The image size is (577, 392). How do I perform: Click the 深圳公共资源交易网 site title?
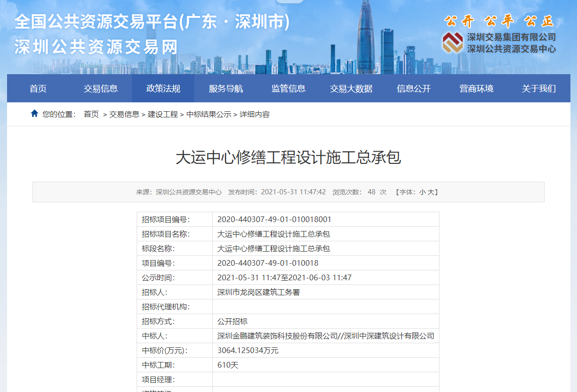click(x=96, y=47)
